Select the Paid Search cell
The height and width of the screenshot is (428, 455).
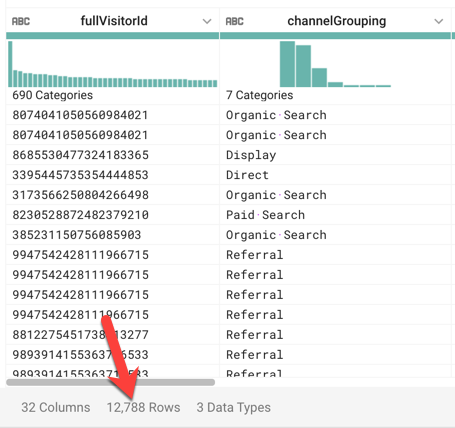335,215
